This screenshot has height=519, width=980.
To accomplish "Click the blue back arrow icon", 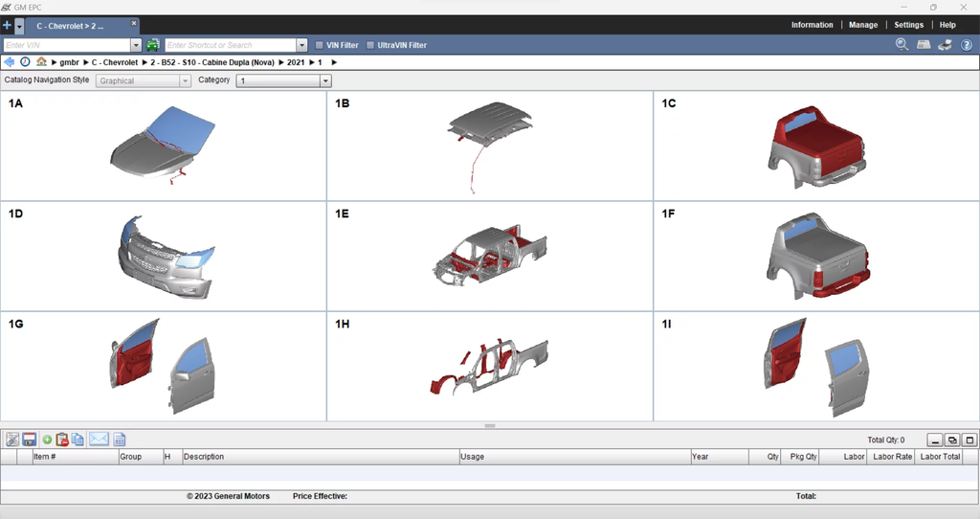I will pyautogui.click(x=10, y=62).
